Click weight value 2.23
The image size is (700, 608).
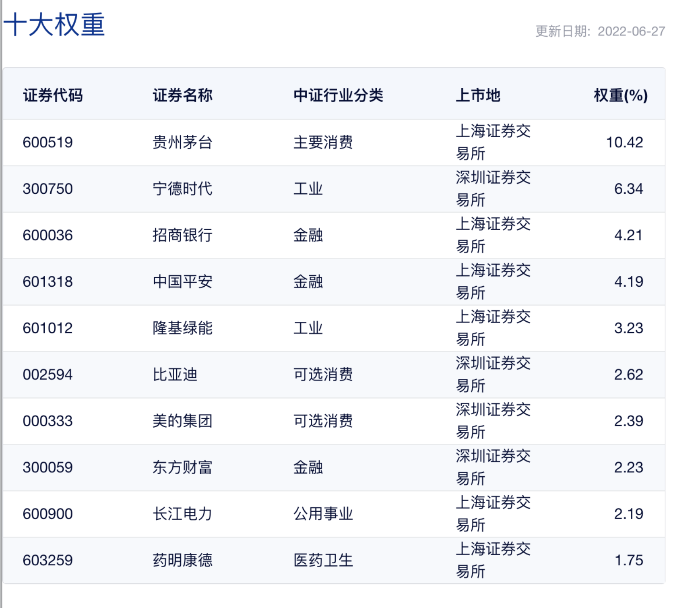(x=629, y=467)
